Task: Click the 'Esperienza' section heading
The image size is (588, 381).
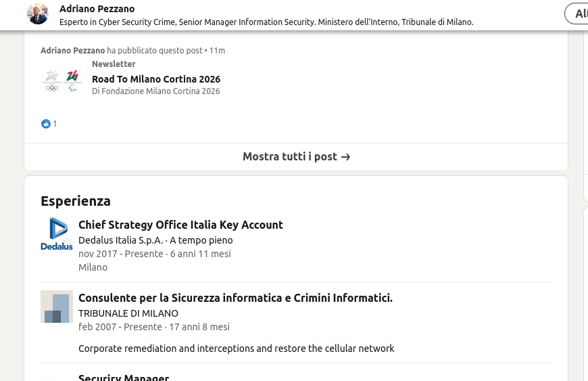Action: tap(76, 201)
